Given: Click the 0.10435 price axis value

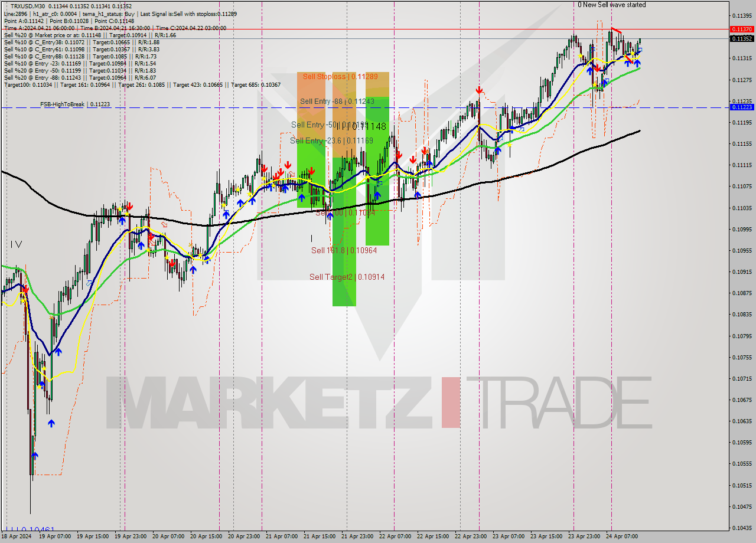Looking at the screenshot, I should pos(741,528).
